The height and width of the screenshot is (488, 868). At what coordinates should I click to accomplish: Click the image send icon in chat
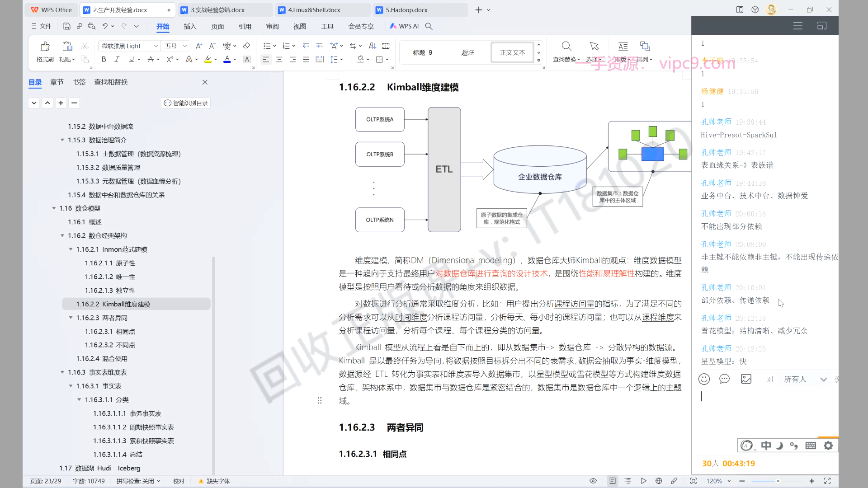pyautogui.click(x=746, y=379)
